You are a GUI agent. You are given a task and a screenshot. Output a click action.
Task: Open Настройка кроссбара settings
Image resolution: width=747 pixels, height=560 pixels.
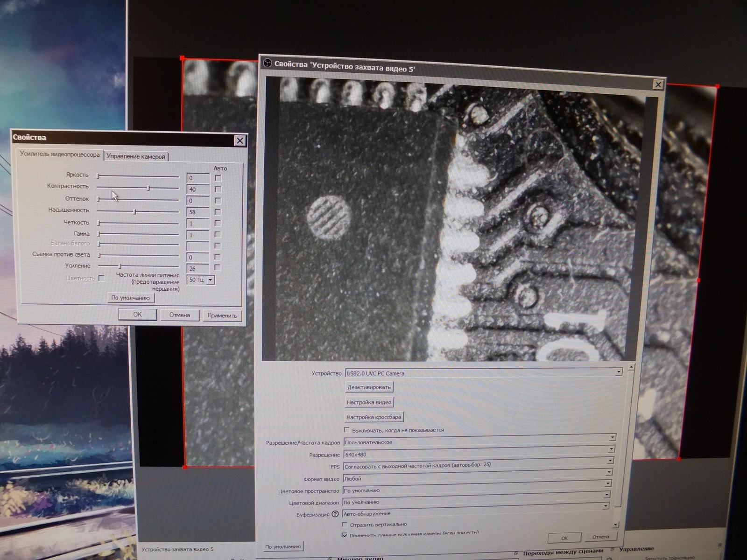click(x=373, y=417)
